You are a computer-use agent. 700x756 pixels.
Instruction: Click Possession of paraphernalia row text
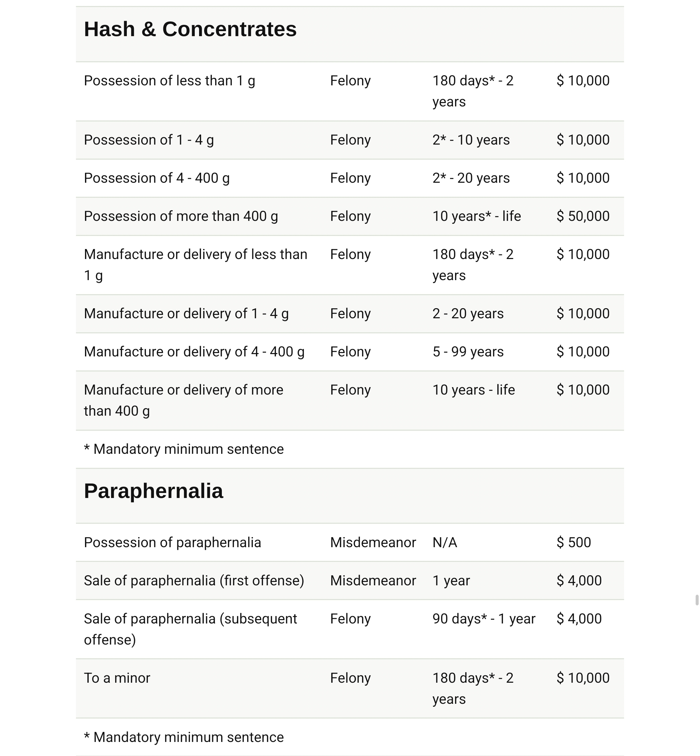tap(172, 543)
